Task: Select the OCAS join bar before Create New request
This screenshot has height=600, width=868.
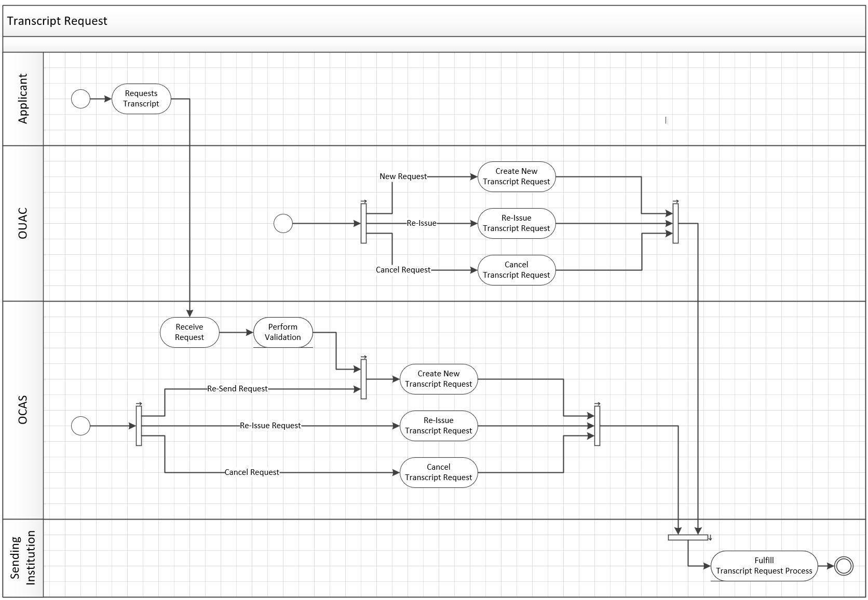Action: pos(363,379)
